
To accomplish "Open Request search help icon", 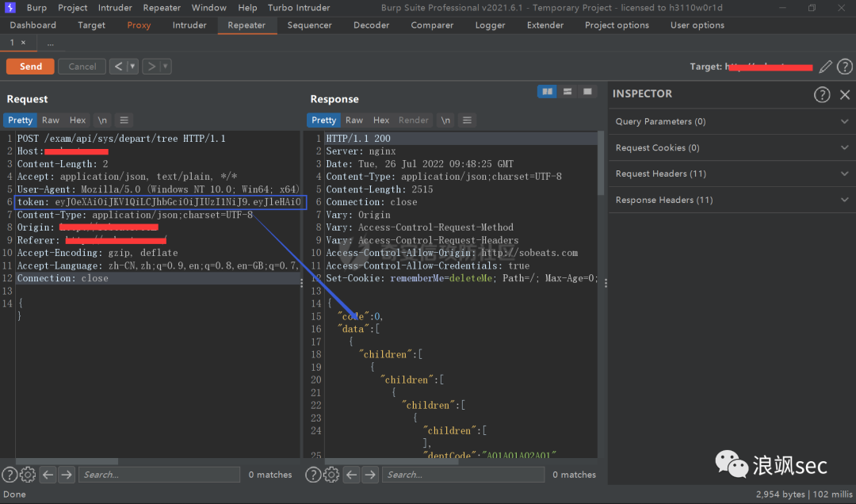I will (10, 475).
